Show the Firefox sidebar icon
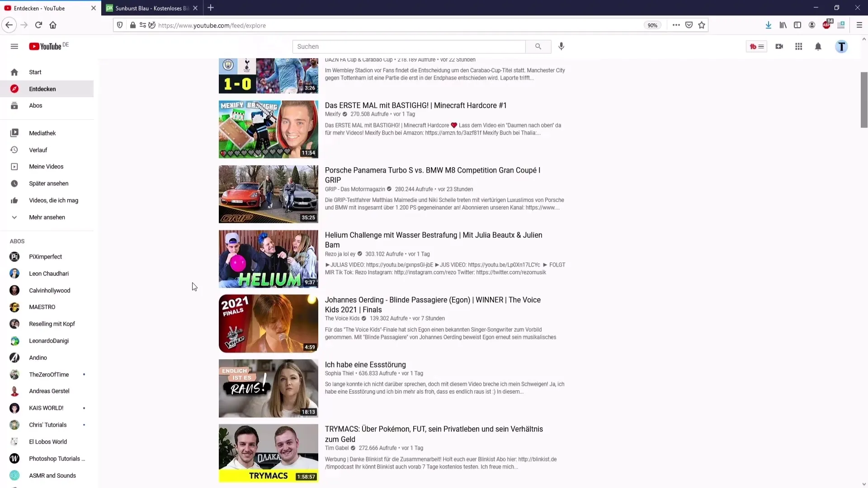This screenshot has height=488, width=868. [797, 25]
